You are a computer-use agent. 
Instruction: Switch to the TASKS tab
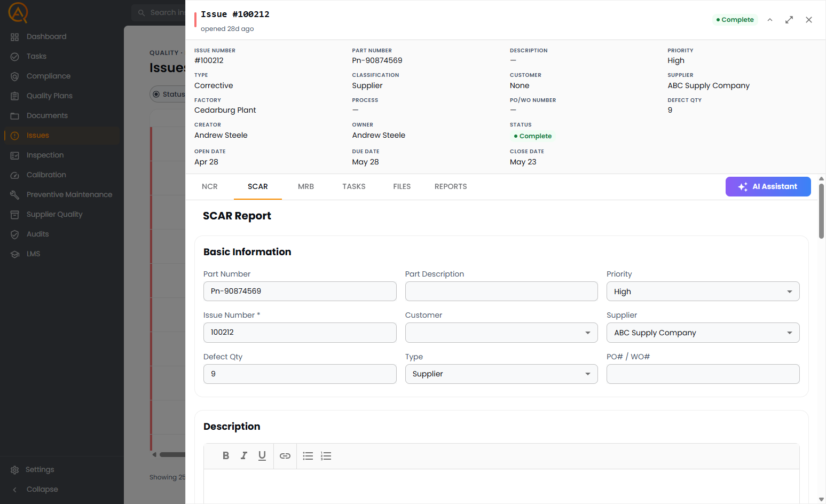click(x=354, y=186)
